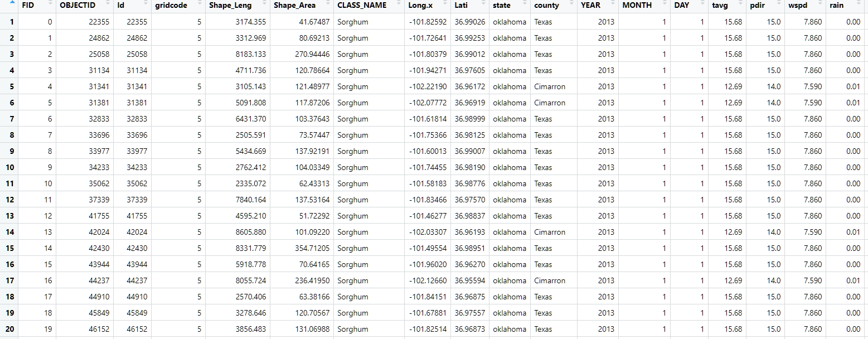Click row number 14
The height and width of the screenshot is (339, 868).
click(x=9, y=232)
